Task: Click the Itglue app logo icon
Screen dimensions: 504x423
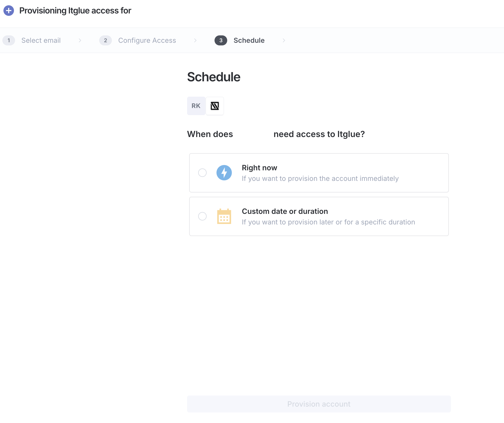Action: pyautogui.click(x=215, y=106)
